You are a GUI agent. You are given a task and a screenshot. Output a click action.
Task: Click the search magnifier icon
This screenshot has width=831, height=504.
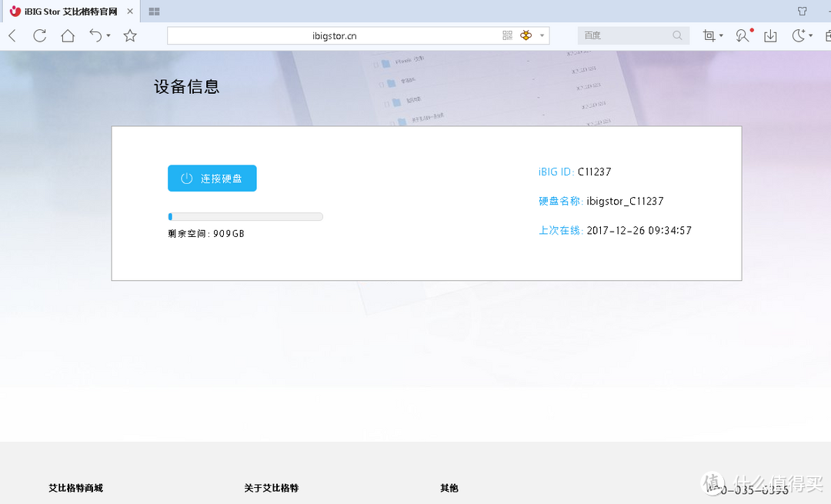[x=677, y=35]
